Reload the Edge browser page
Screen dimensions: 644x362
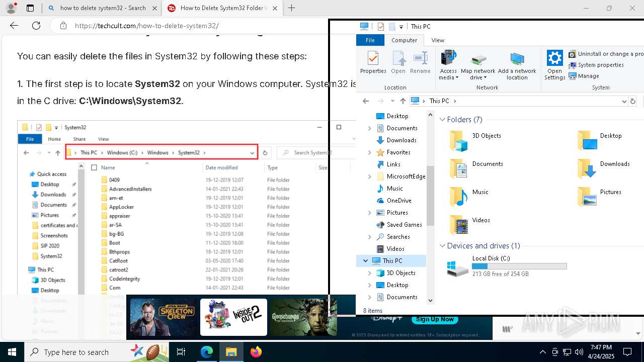pyautogui.click(x=36, y=26)
